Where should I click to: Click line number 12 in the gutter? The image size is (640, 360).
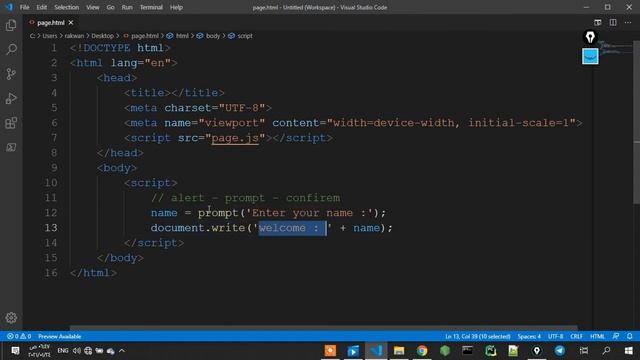[x=51, y=213]
